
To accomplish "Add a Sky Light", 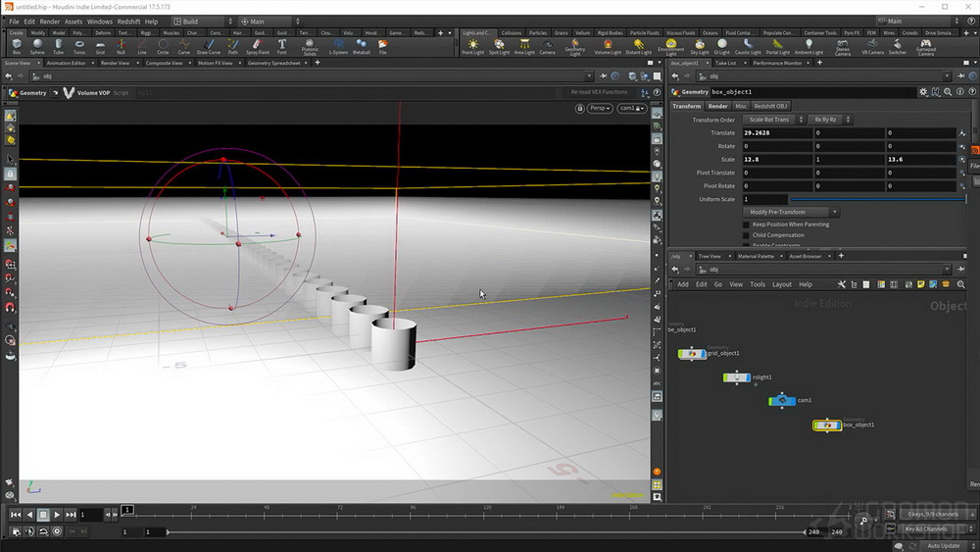I will [700, 47].
